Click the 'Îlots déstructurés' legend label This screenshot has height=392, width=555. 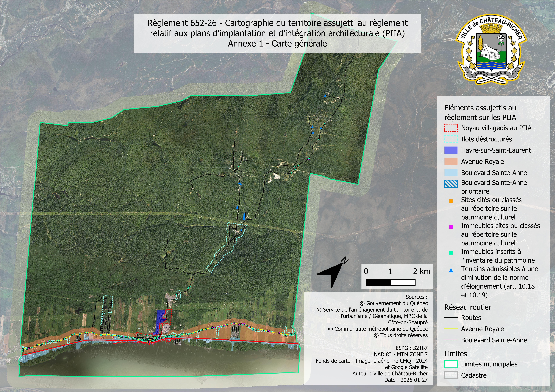pyautogui.click(x=486, y=139)
